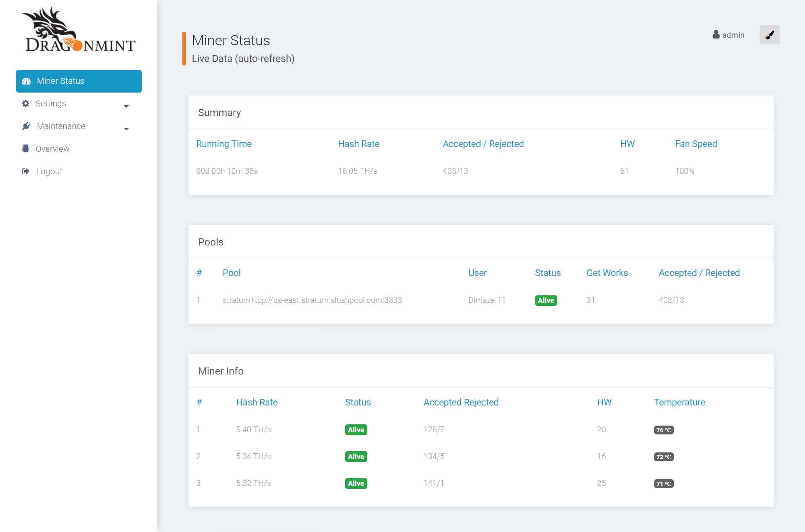Open the Miner Status menu item
Viewport: 805px width, 532px height.
(x=79, y=81)
